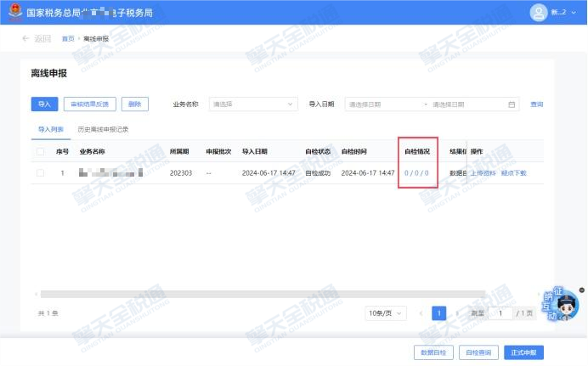The image size is (588, 366).
Task: Go to next page arrow
Action: [458, 313]
